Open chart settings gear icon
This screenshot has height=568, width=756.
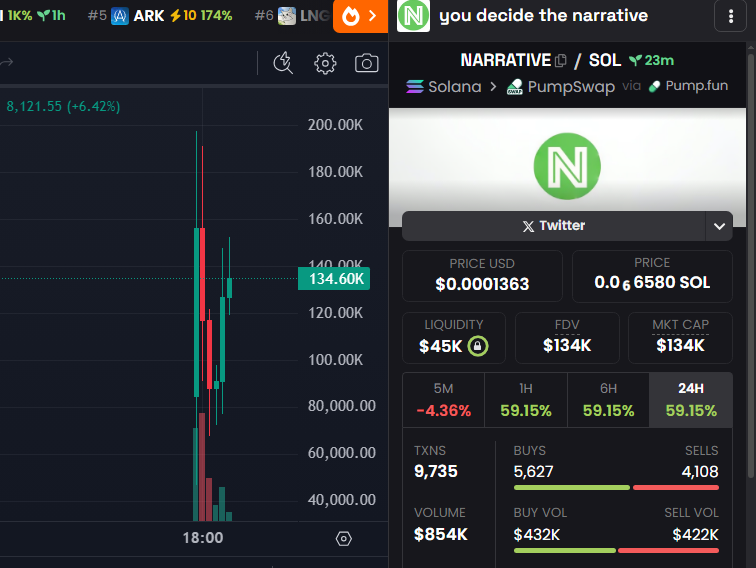tap(325, 63)
